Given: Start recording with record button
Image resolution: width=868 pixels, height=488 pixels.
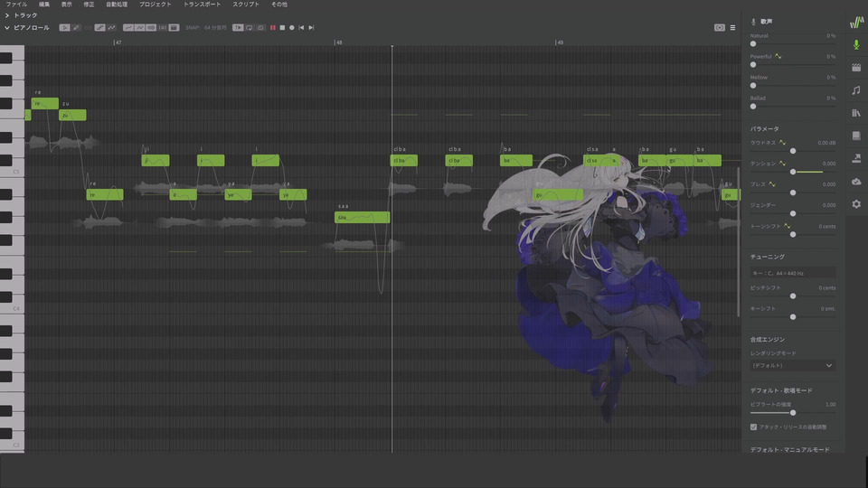Looking at the screenshot, I should point(292,28).
